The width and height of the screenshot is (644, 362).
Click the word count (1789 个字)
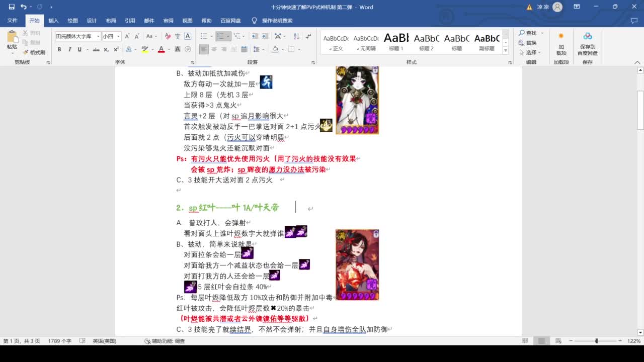[60, 341]
